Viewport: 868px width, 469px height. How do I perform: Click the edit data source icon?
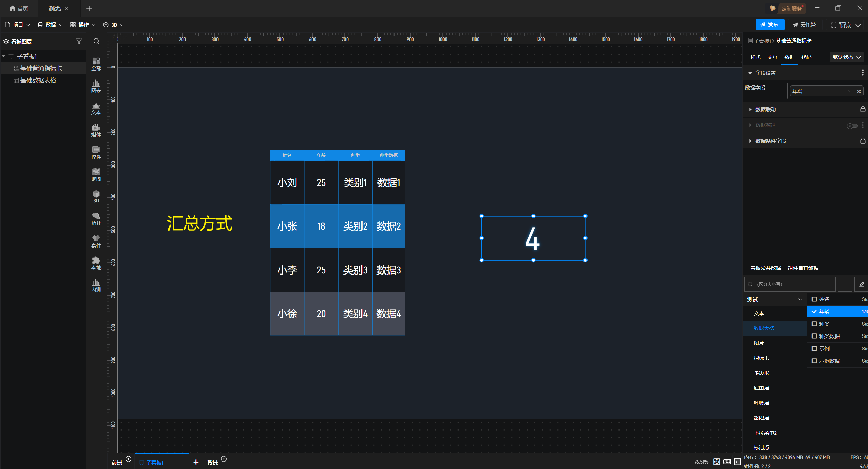[861, 284]
